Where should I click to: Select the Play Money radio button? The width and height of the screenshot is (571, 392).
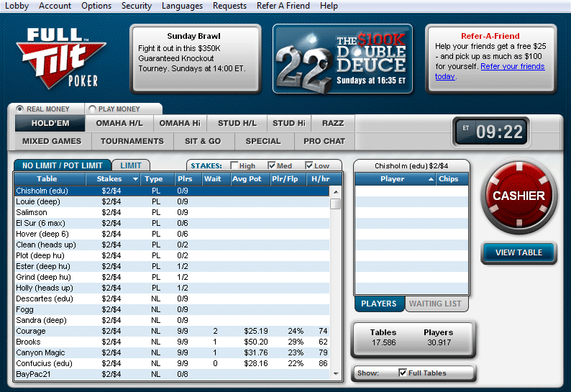click(92, 109)
